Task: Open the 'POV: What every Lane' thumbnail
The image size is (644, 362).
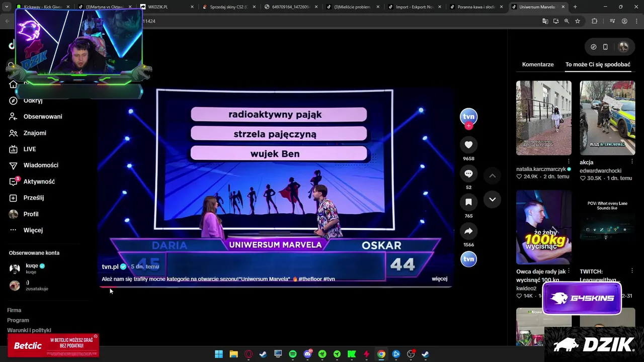Action: (607, 227)
